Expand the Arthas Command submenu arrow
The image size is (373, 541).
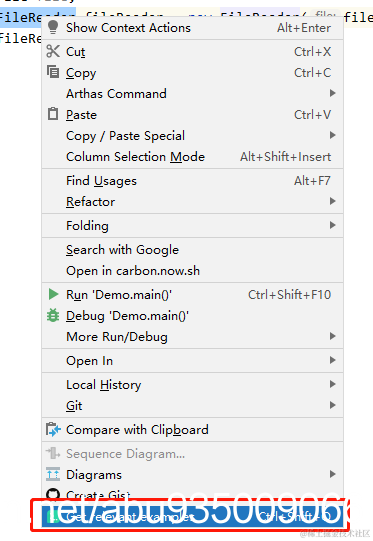(332, 93)
